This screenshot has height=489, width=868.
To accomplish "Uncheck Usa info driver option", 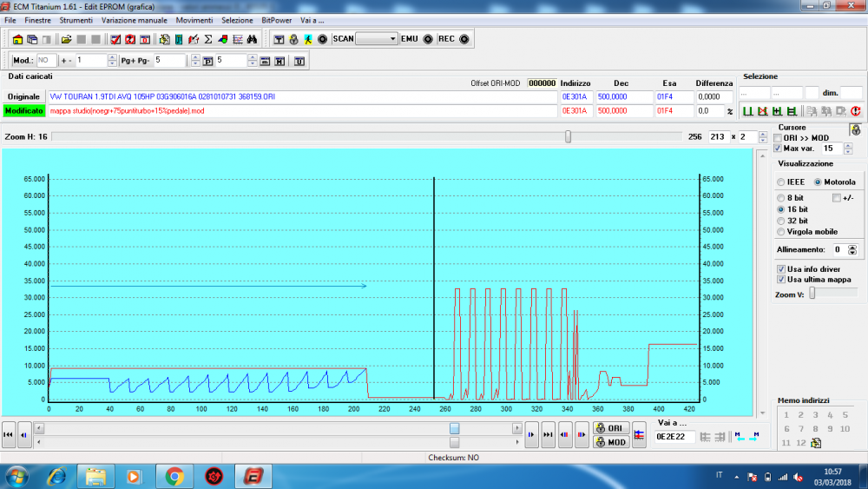I will click(x=781, y=269).
